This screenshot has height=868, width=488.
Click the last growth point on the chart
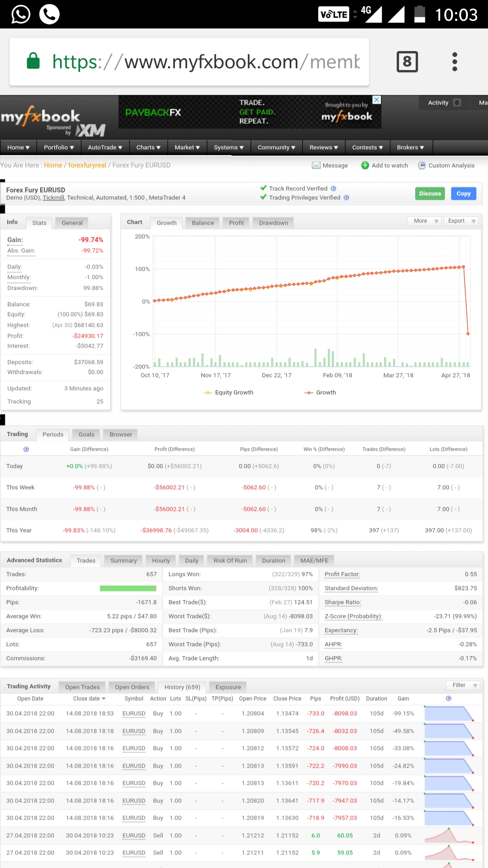point(468,334)
